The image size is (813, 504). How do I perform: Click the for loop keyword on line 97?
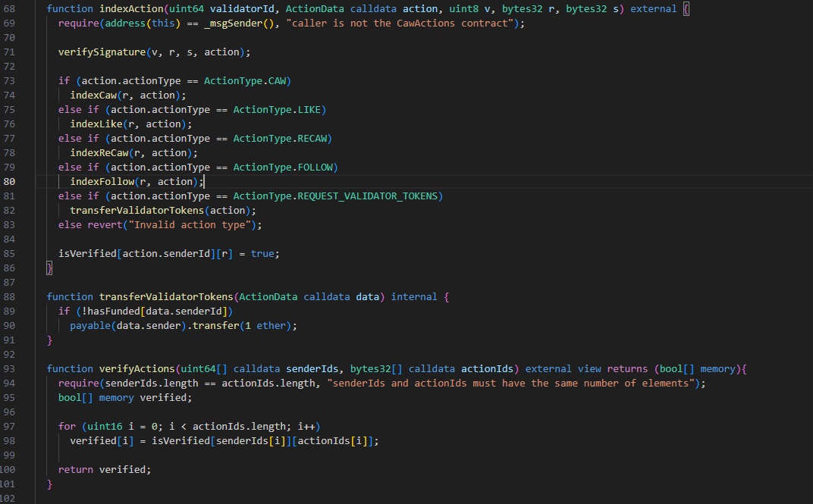click(67, 426)
